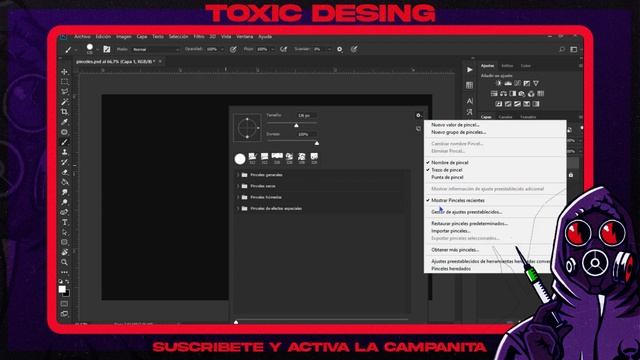Expand 'Pinceles de efectos especiales' folder
640x360 pixels.
coord(238,209)
